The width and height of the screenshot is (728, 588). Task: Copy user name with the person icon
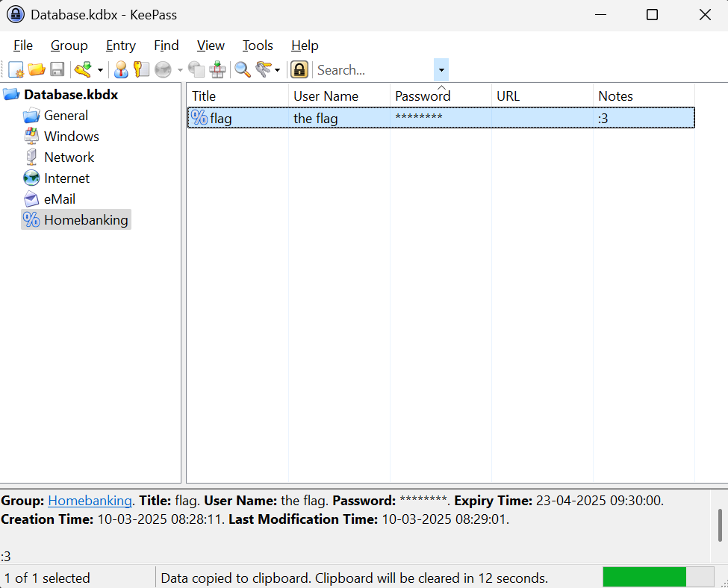(x=121, y=70)
